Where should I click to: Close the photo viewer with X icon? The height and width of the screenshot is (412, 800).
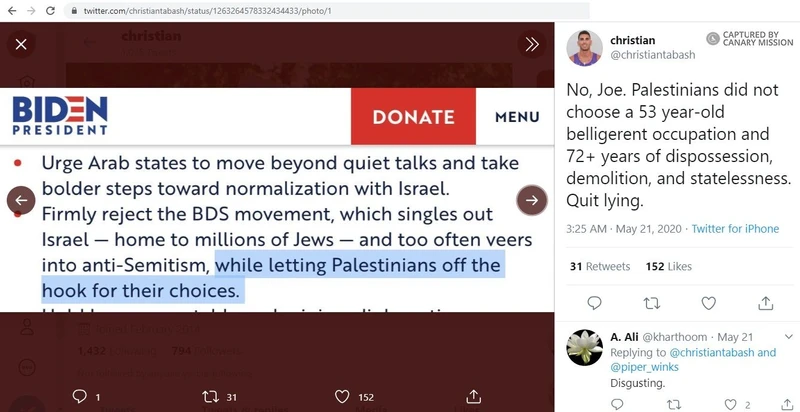point(21,44)
